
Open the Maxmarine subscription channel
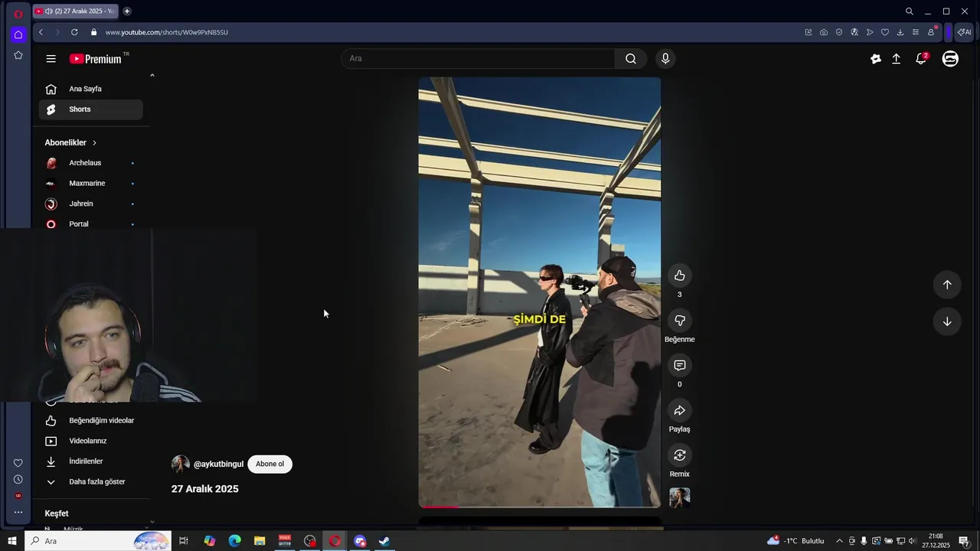pos(91,184)
